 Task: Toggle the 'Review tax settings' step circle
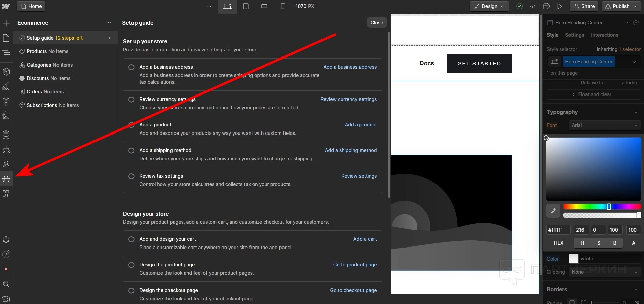(131, 176)
